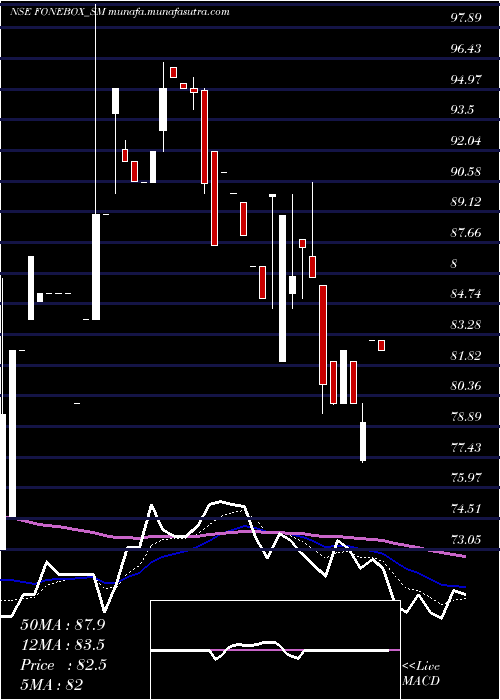Click the 74.51 price axis label
Viewport: 500px width, 700px height.
tap(466, 508)
